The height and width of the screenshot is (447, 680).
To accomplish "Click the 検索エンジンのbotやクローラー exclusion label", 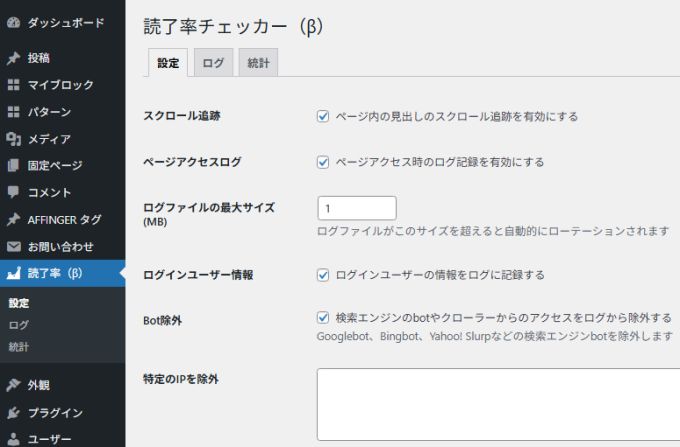I will point(503,318).
